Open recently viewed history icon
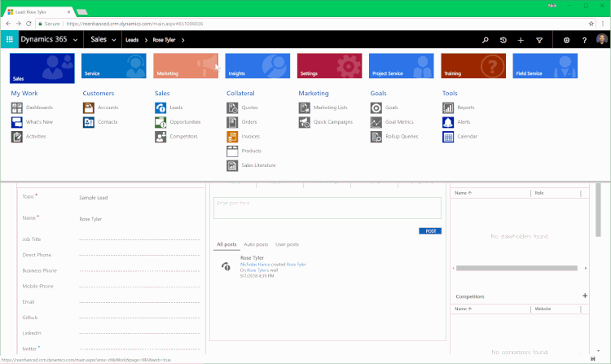 click(503, 40)
